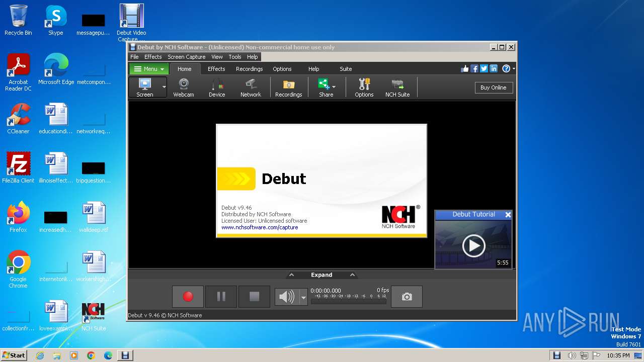Image resolution: width=644 pixels, height=362 pixels.
Task: Select Screen capture source in toolbar
Action: click(145, 87)
